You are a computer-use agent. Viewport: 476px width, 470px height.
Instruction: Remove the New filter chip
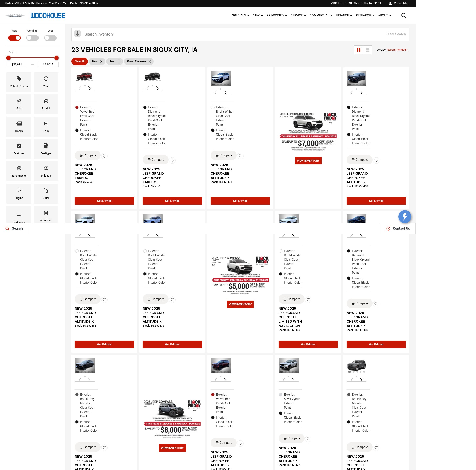pyautogui.click(x=101, y=62)
